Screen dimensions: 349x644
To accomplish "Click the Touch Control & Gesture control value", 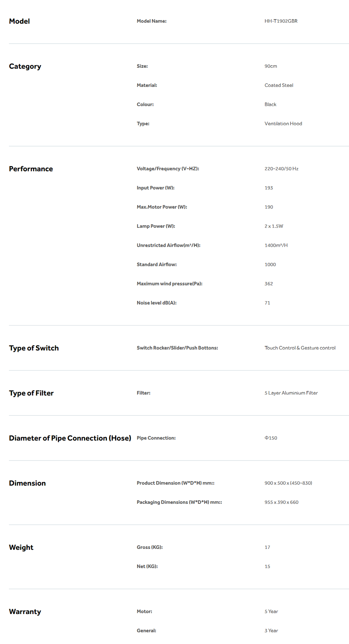I will (x=300, y=348).
